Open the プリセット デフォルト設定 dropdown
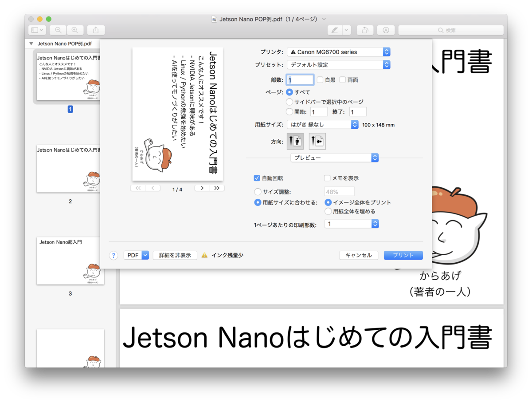The width and height of the screenshot is (532, 403). (x=339, y=65)
